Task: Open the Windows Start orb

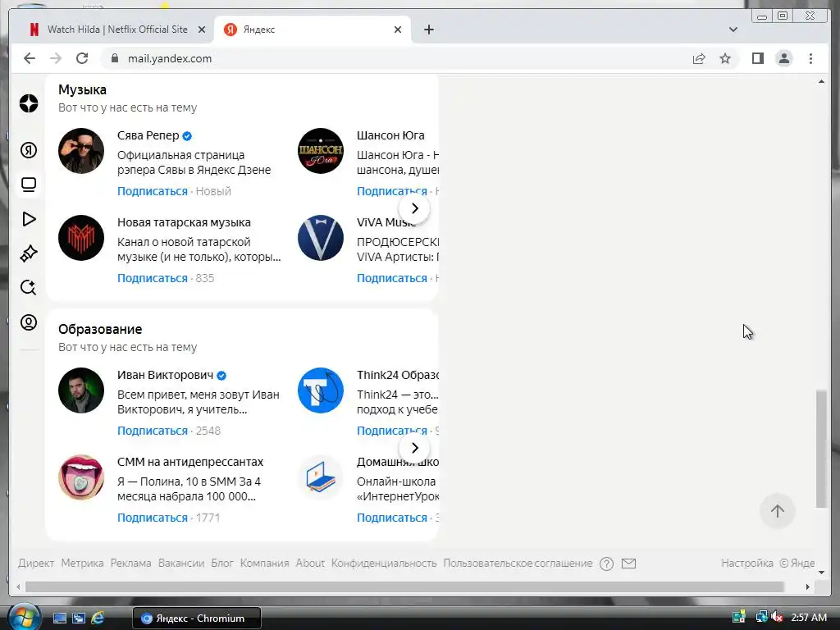Action: coord(23,617)
